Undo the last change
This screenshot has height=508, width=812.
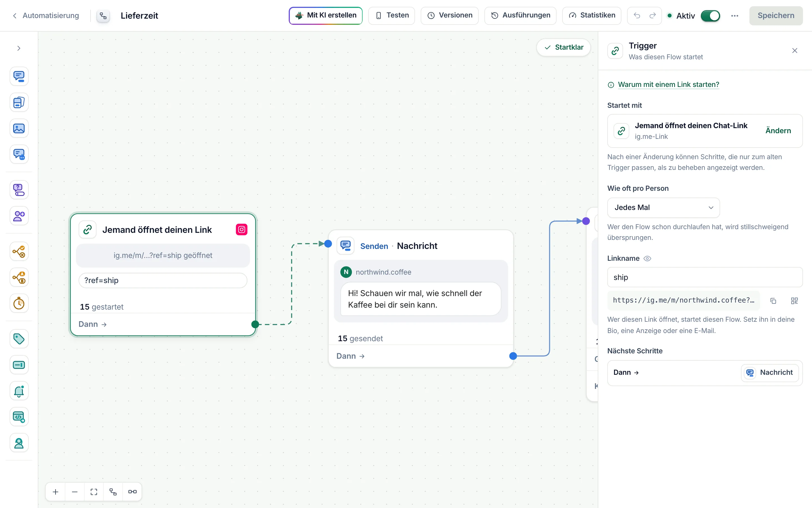pyautogui.click(x=637, y=16)
